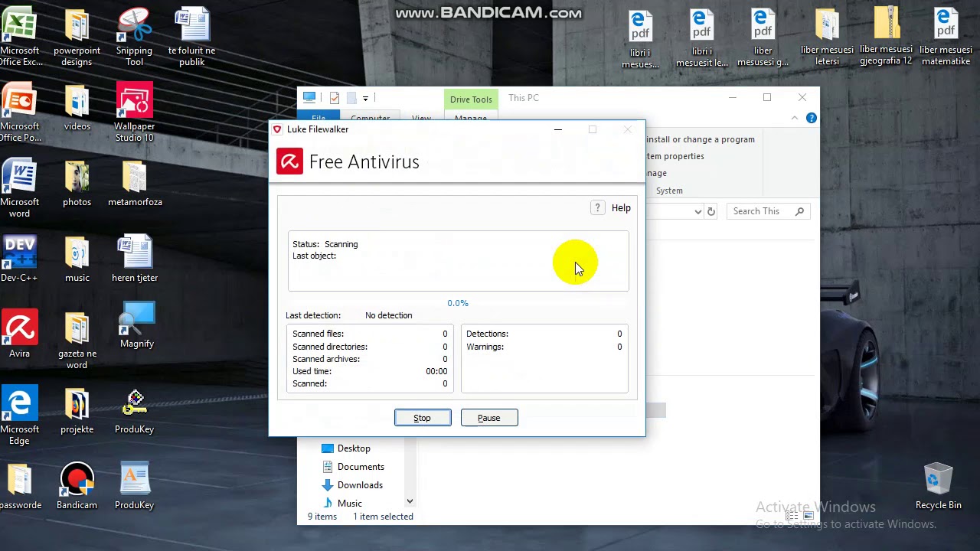This screenshot has width=980, height=551.
Task: Click Detections: value in Luke Filewalker
Action: pyautogui.click(x=619, y=334)
